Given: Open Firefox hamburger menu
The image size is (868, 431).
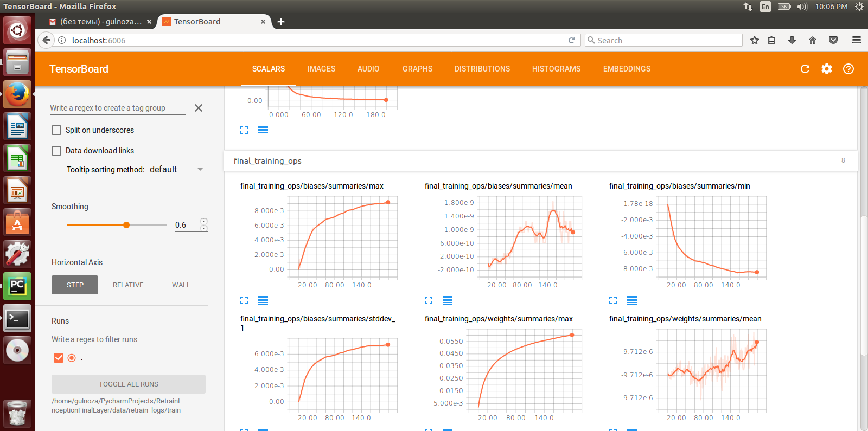Looking at the screenshot, I should (857, 40).
